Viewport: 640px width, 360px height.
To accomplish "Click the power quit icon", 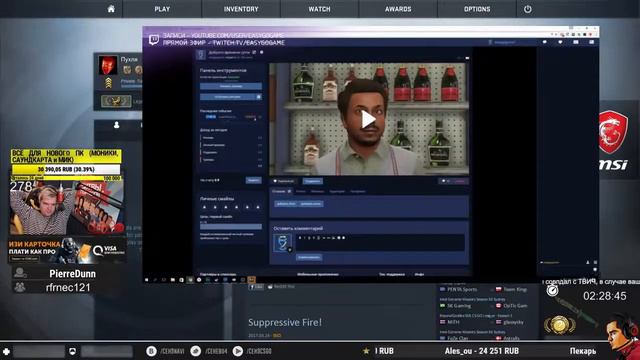I will 528,9.
